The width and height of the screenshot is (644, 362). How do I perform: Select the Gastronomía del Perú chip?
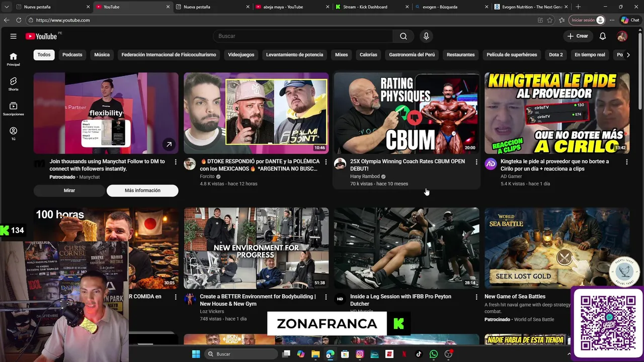(x=412, y=55)
